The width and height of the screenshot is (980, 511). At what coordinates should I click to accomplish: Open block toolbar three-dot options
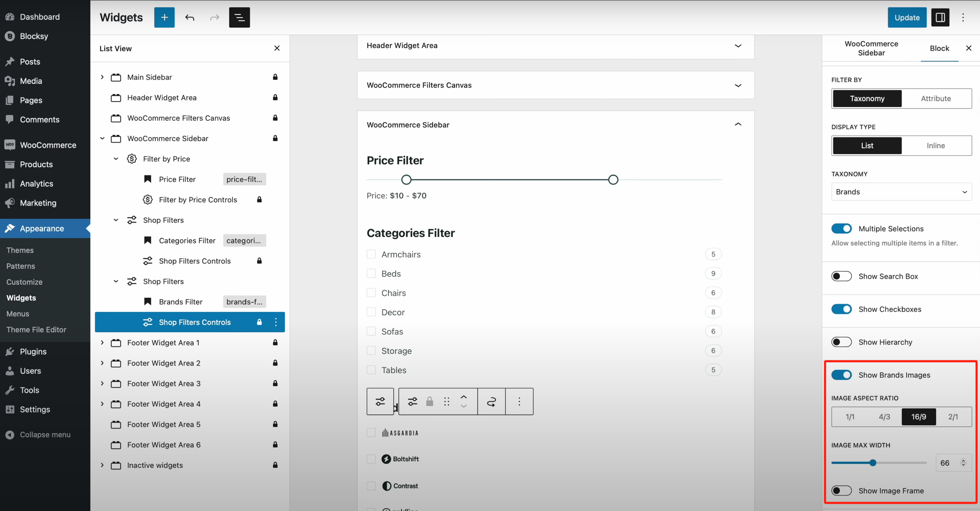click(x=519, y=401)
